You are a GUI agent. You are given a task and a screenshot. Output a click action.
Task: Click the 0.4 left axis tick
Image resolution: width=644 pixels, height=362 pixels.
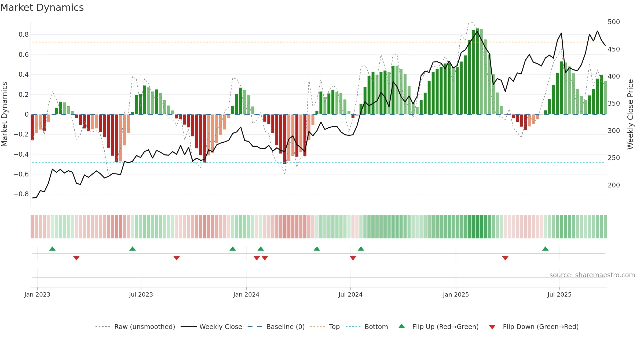24,75
